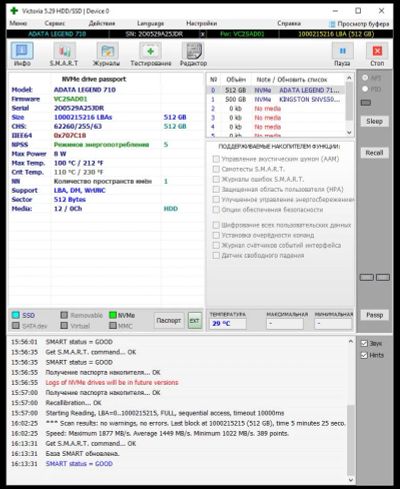
Task: Click the 'Speed: Maximum 1877 MB/s' log line
Action: pyautogui.click(x=167, y=433)
